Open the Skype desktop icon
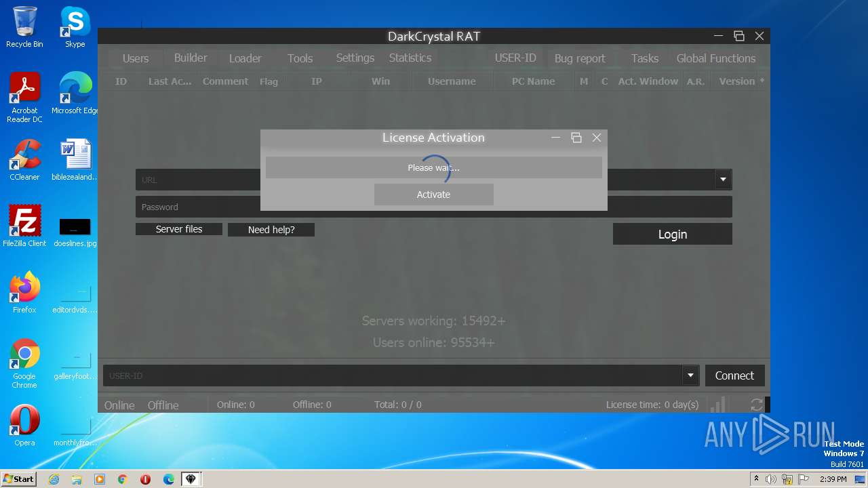This screenshot has height=488, width=868. coord(75,27)
